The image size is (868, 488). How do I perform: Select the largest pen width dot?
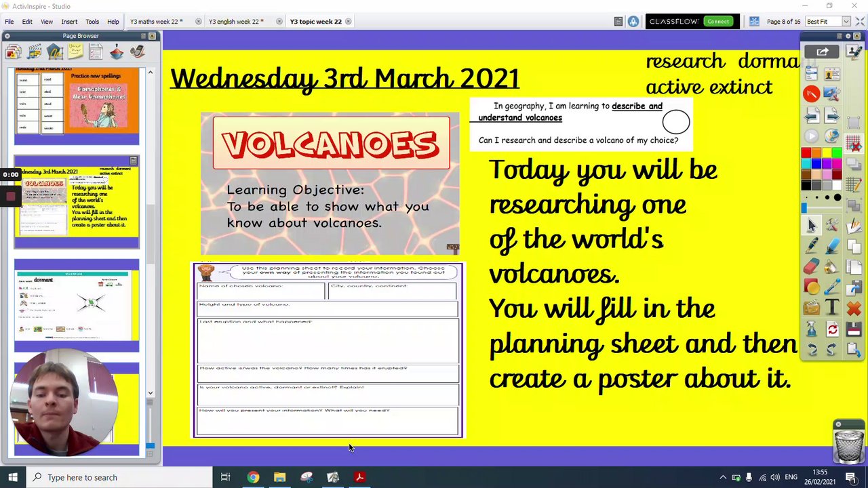point(837,197)
